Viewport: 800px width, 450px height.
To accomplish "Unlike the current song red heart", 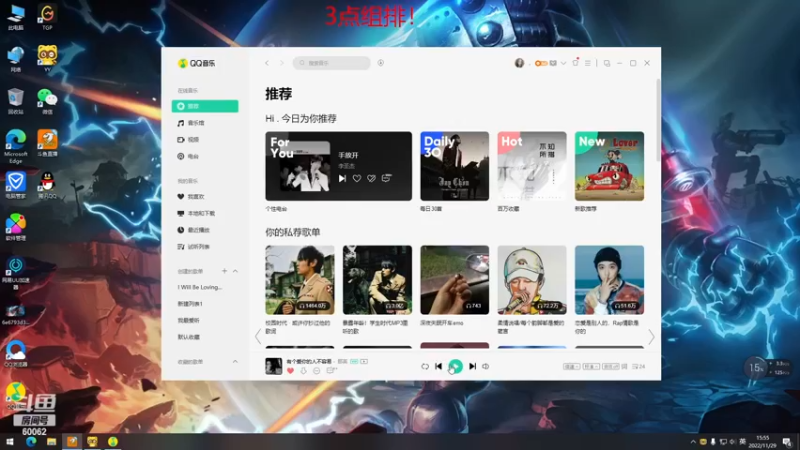I will 290,371.
